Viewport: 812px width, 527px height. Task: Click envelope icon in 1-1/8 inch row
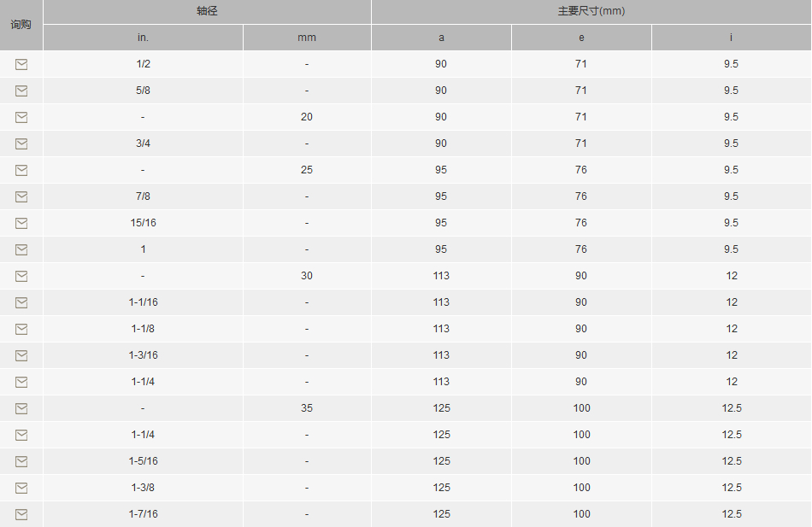click(x=21, y=329)
